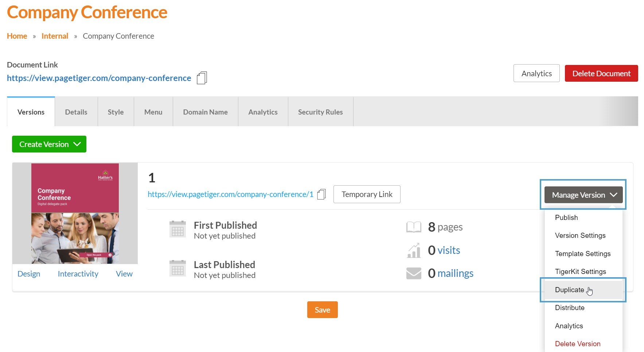Copy the version 1 link with the clipboard icon
644x352 pixels.
click(x=321, y=194)
